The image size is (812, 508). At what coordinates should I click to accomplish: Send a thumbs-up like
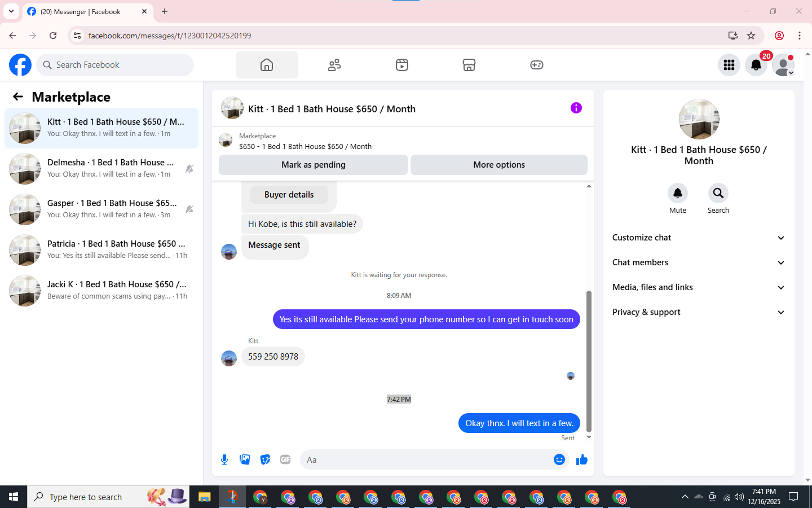(582, 459)
